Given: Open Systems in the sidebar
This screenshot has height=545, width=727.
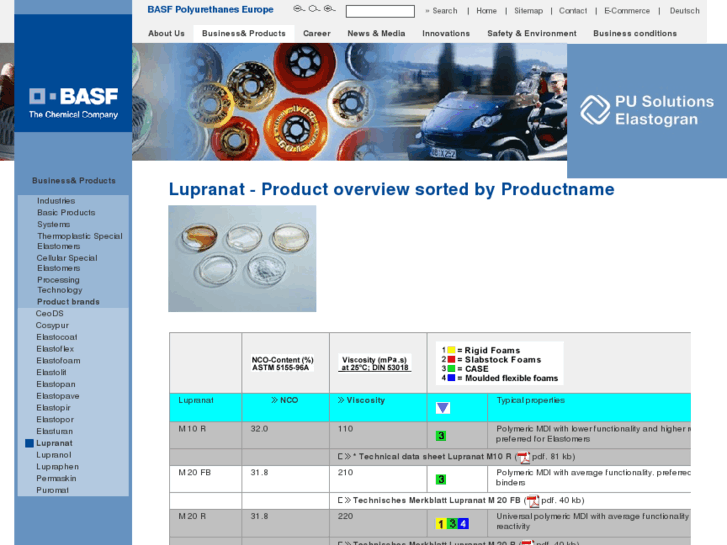Looking at the screenshot, I should 54,224.
